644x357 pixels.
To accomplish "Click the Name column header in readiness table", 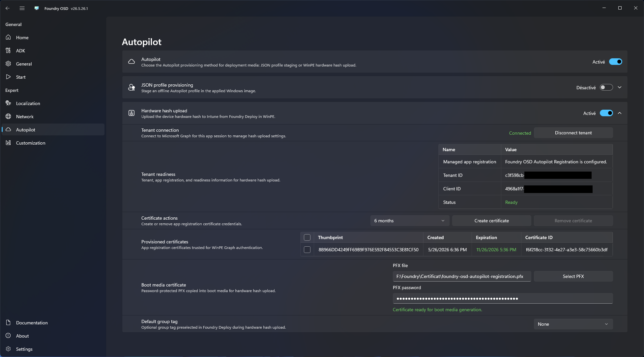I will pos(470,150).
